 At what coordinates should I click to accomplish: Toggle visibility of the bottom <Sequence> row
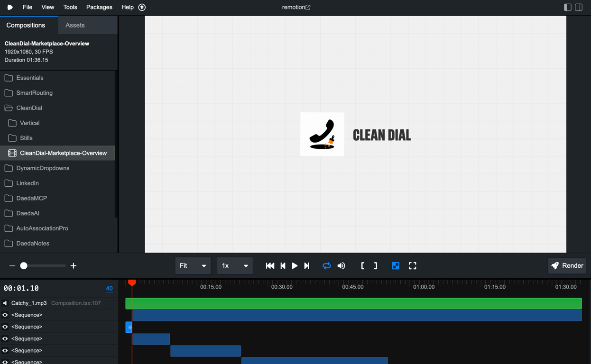[6, 362]
